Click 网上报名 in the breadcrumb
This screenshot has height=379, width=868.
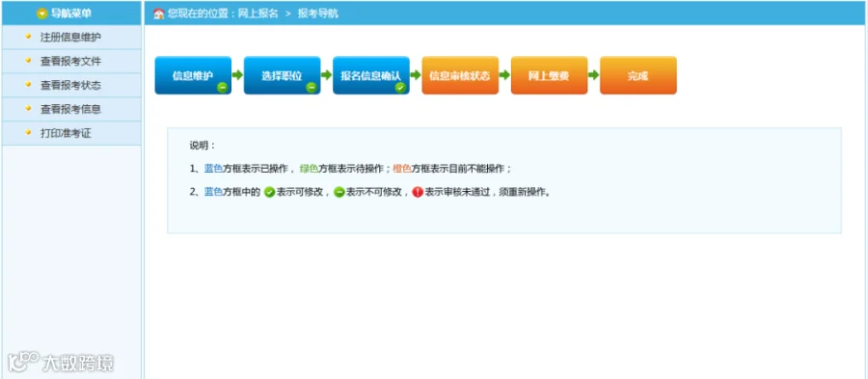click(x=258, y=14)
